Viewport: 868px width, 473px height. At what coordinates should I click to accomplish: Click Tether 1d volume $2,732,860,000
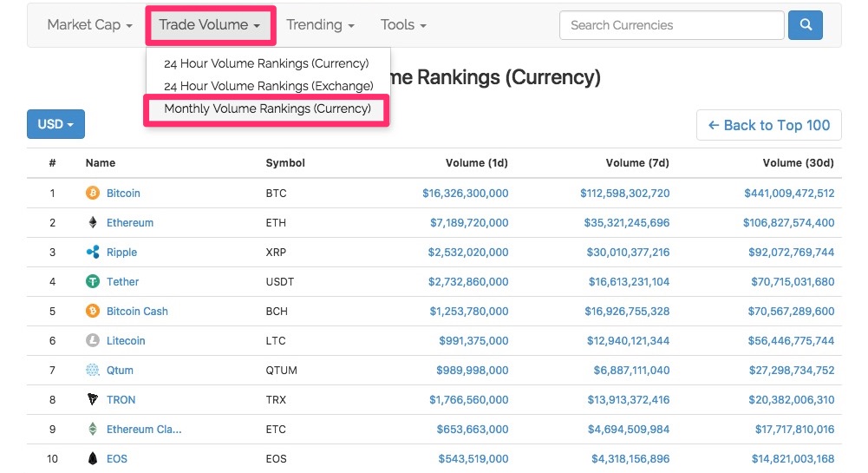468,281
